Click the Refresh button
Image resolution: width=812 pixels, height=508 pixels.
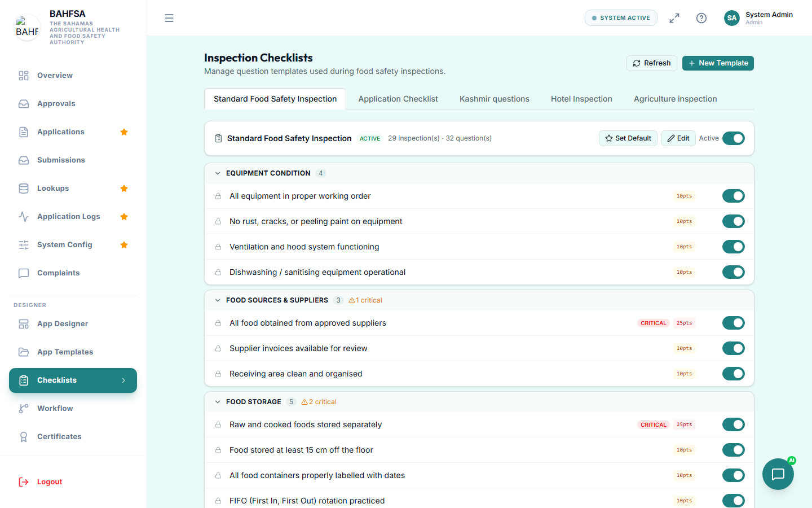click(x=651, y=63)
